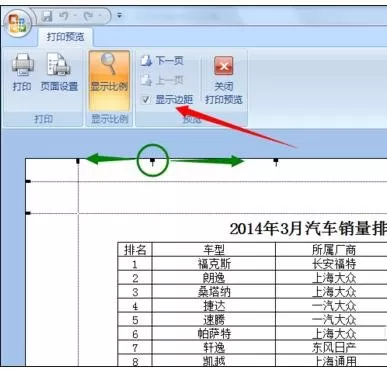
Task: Redo using quick access toolbar arrow
Action: point(88,16)
